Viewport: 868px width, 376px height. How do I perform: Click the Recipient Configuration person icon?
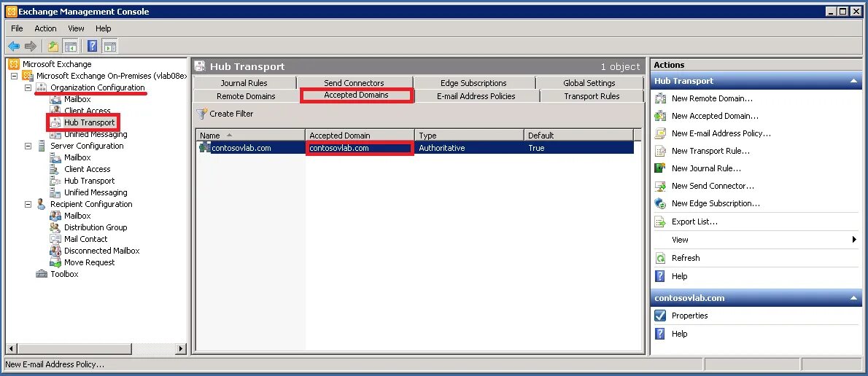42,204
